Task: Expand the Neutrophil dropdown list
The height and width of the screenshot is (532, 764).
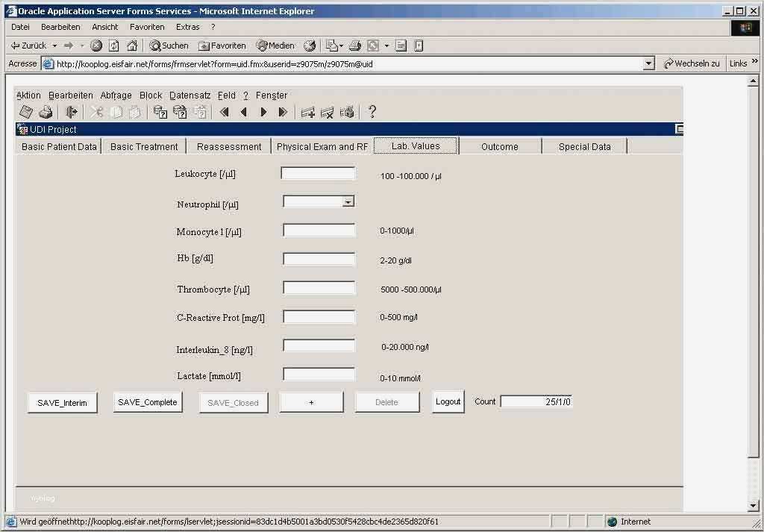Action: 348,201
